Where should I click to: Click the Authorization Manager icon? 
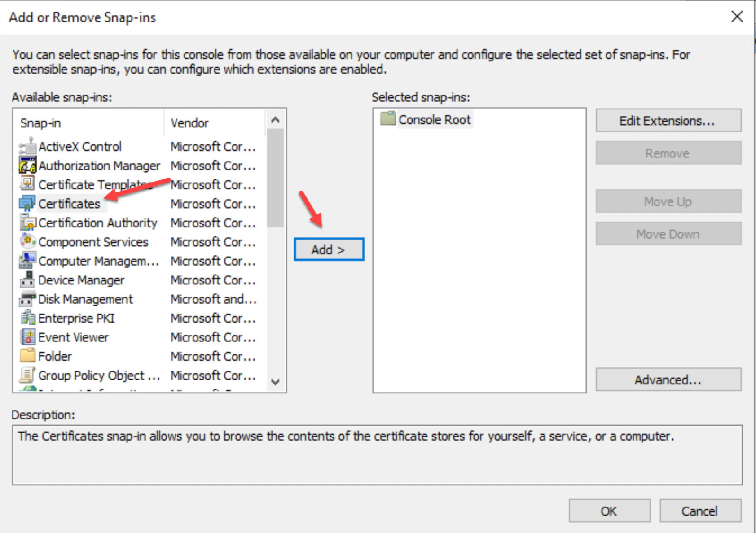pos(27,165)
